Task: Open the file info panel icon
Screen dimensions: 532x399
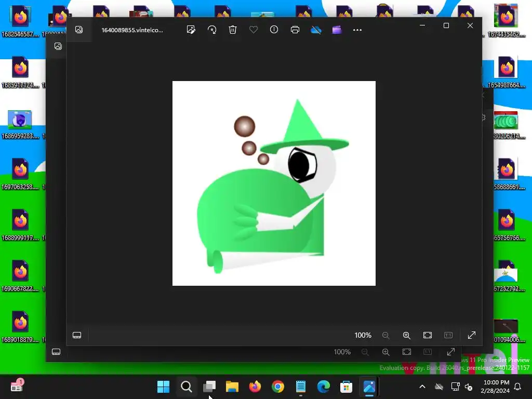Action: 274,30
